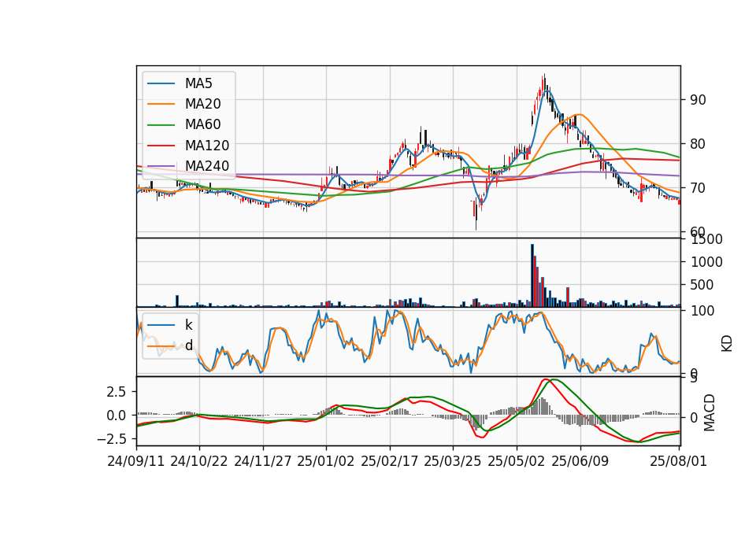Click the MA20 orange line peak near 25/06/09

point(579,114)
